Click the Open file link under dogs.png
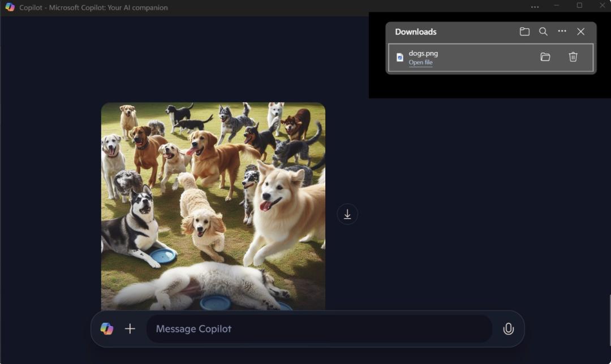611x364 pixels. tap(420, 62)
